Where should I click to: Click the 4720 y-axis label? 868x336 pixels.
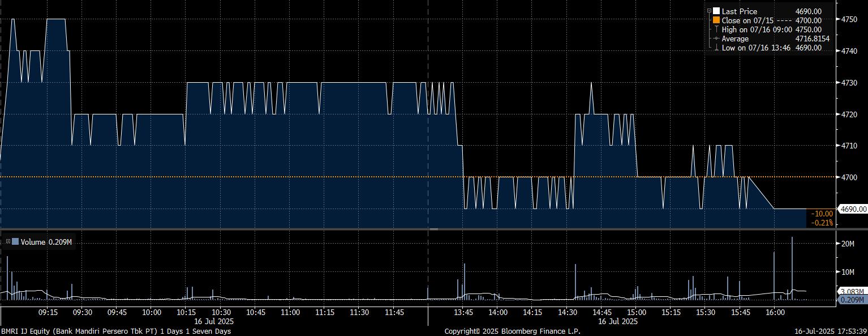coord(850,114)
